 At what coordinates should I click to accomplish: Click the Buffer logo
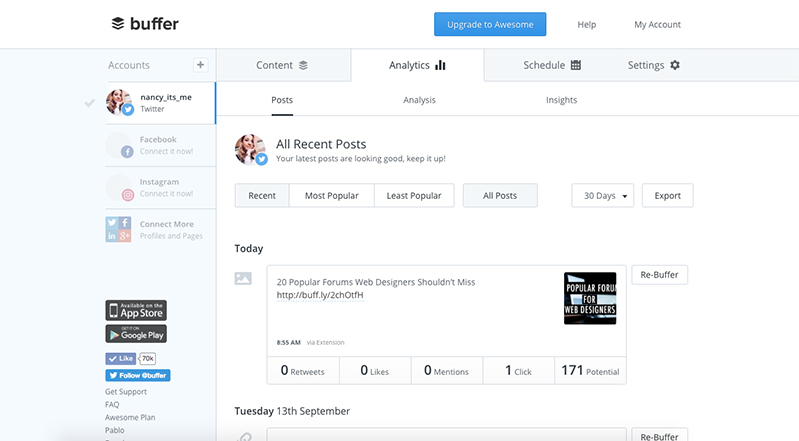[145, 23]
